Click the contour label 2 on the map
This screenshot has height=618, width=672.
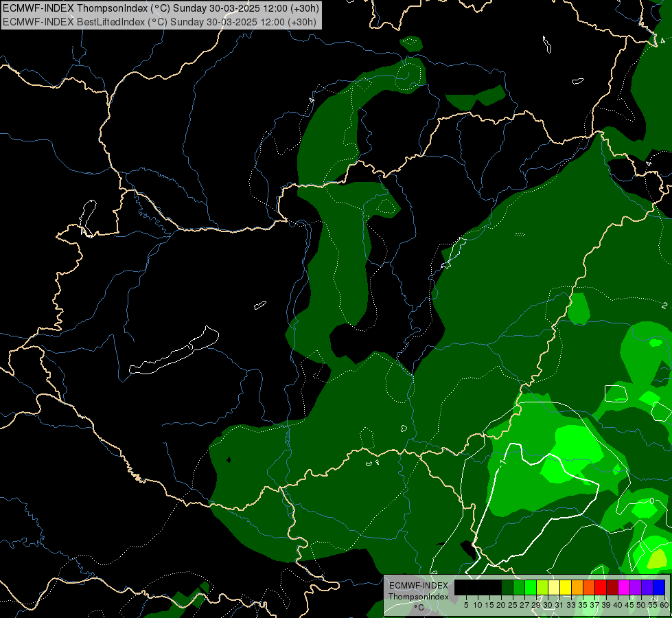pos(664,306)
